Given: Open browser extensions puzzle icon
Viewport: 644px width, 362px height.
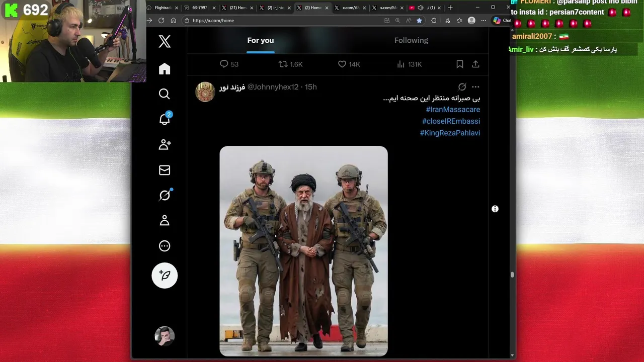Looking at the screenshot, I should click(434, 21).
